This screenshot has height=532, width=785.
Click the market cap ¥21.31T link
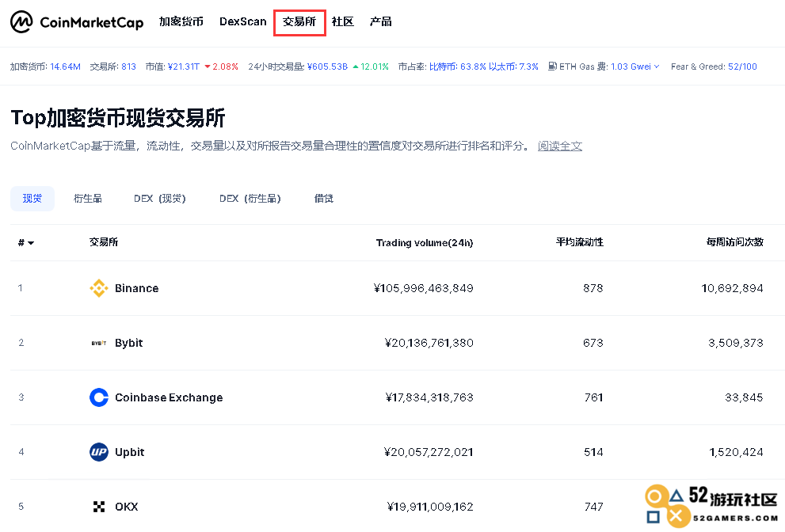click(x=183, y=66)
